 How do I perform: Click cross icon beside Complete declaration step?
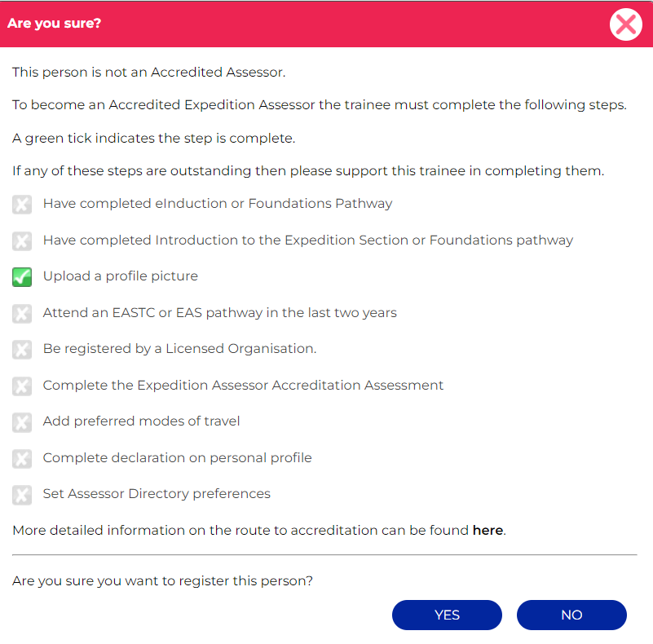(x=22, y=459)
